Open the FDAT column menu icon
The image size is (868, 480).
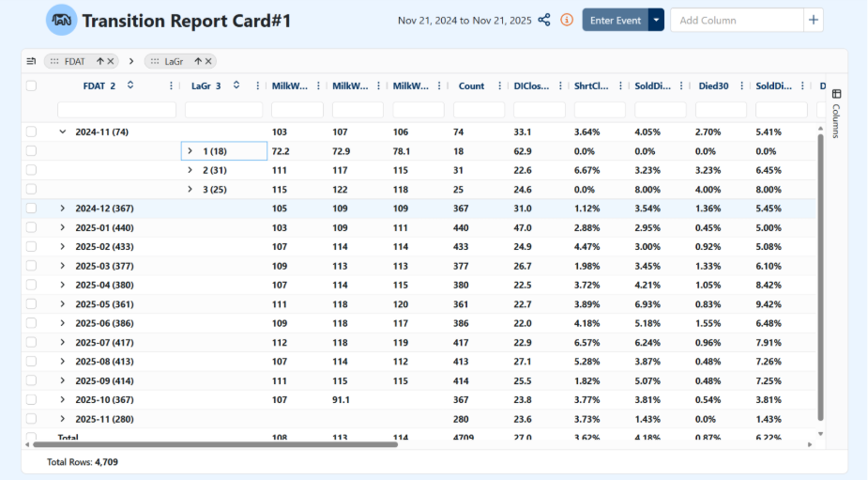tap(171, 85)
